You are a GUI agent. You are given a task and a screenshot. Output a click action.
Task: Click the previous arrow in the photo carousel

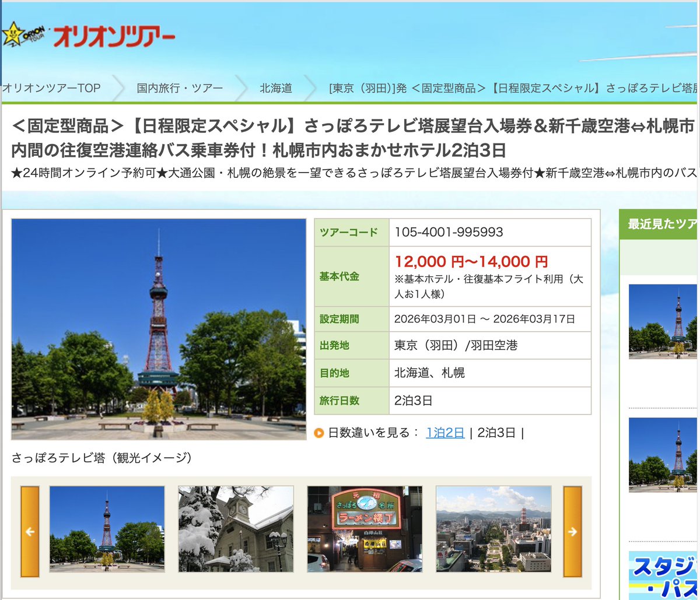[x=30, y=531]
